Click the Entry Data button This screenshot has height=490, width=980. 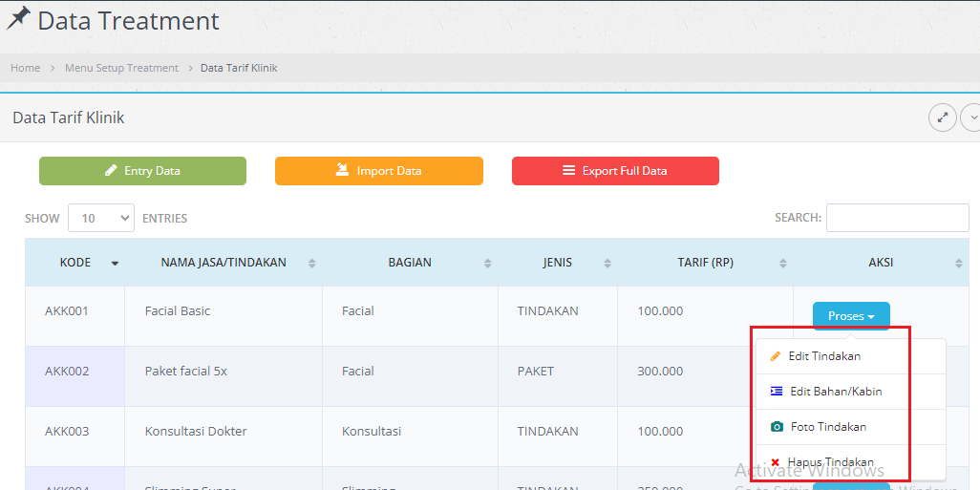[x=142, y=171]
